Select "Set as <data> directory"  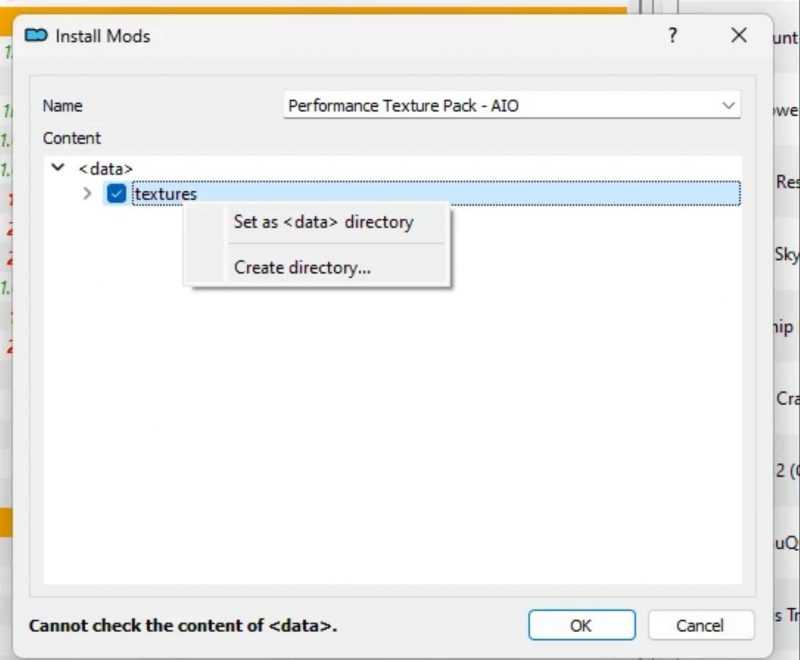coord(322,222)
